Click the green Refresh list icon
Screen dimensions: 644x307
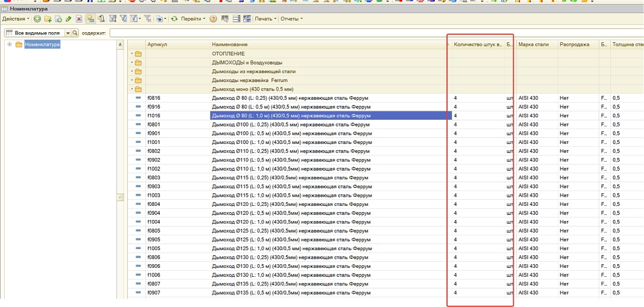pos(174,19)
